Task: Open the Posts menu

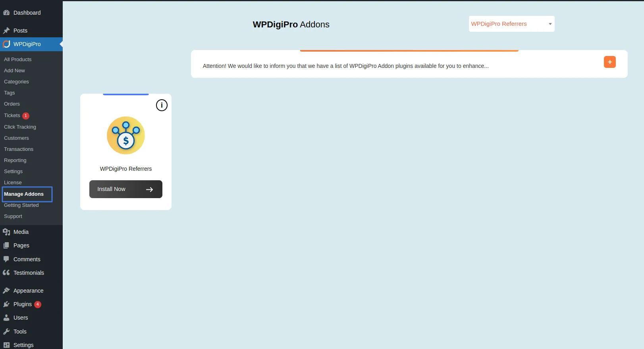Action: (20, 31)
